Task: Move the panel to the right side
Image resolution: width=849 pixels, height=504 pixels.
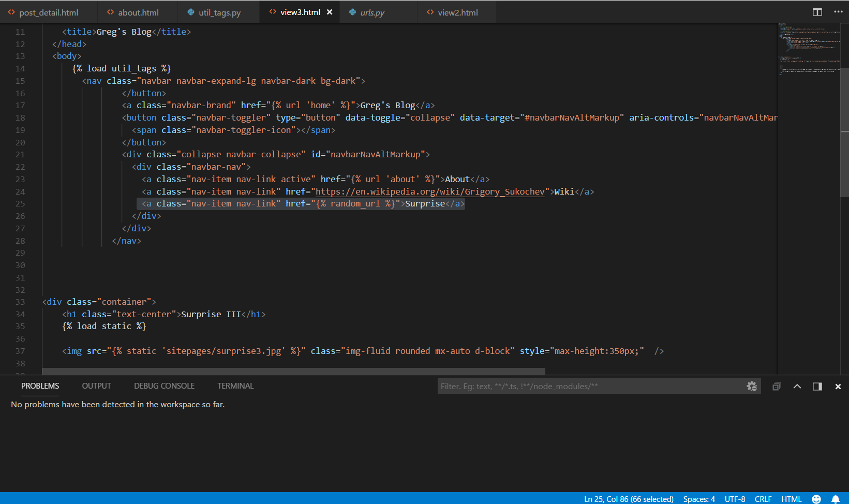Action: (x=817, y=387)
